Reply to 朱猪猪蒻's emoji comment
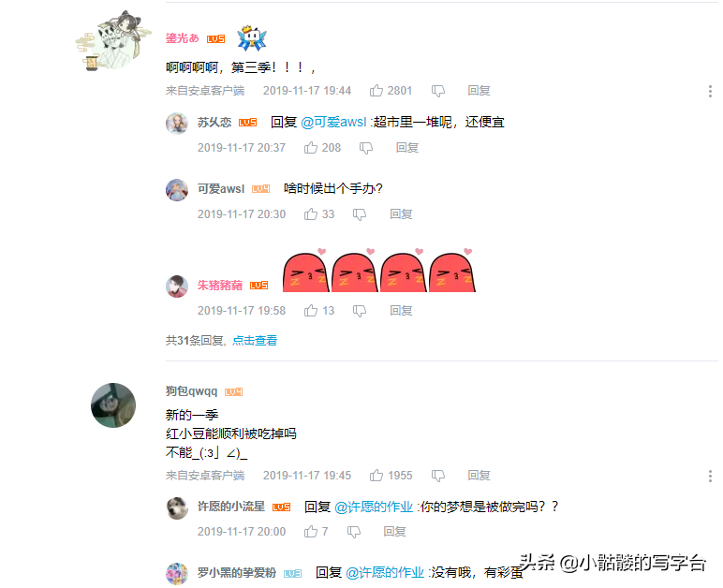Image resolution: width=723 pixels, height=588 pixels. (401, 311)
